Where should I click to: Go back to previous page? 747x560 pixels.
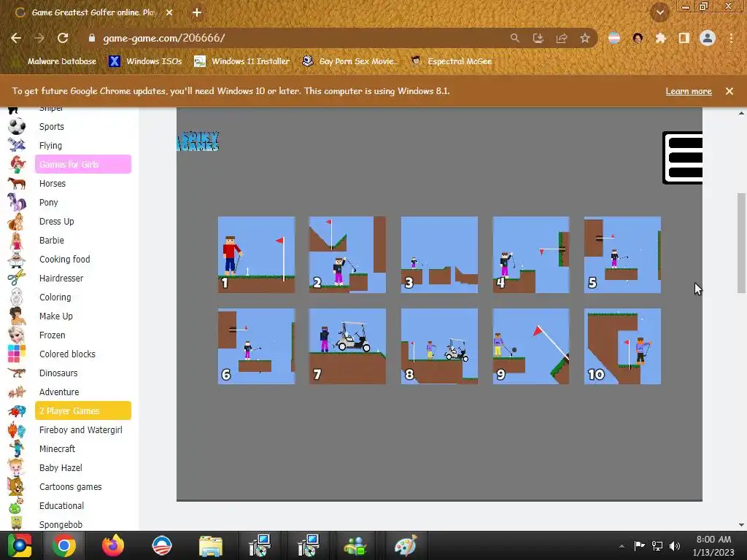point(16,38)
